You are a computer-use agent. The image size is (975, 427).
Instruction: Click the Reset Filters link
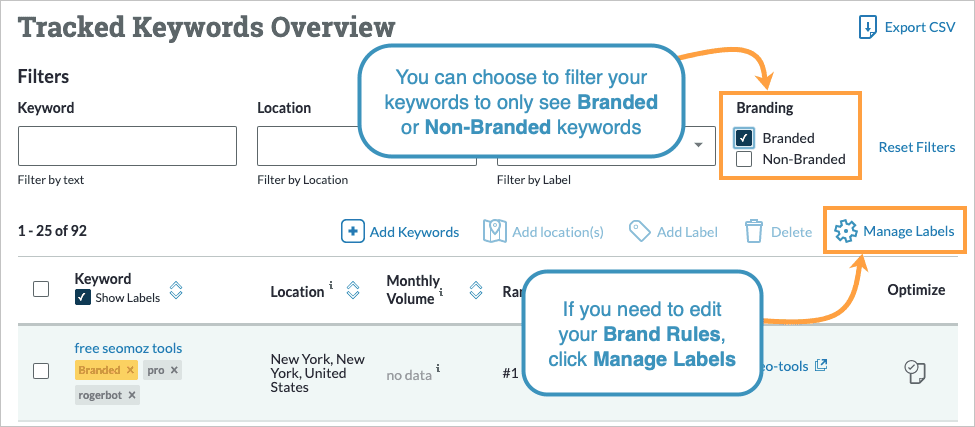click(x=916, y=147)
